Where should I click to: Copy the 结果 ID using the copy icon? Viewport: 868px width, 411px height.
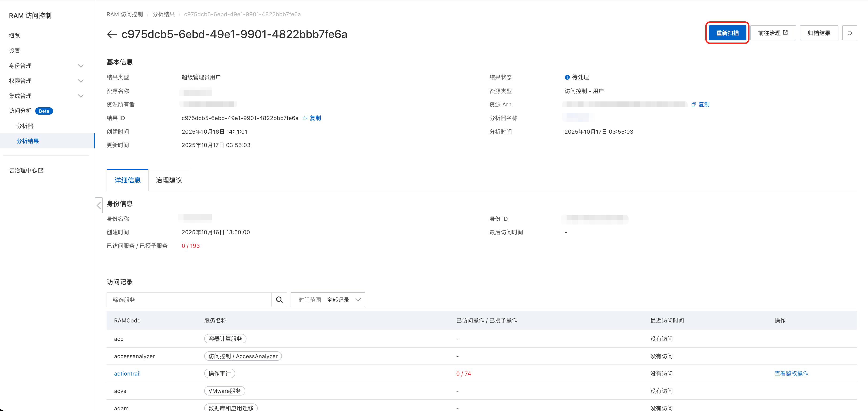click(305, 118)
